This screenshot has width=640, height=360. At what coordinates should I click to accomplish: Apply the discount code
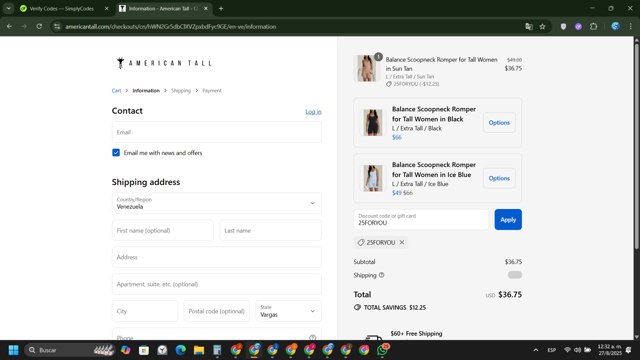point(508,220)
